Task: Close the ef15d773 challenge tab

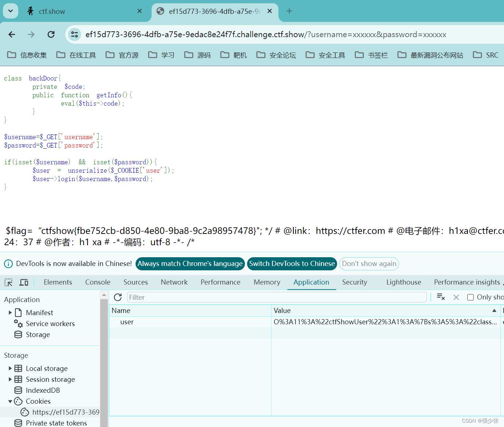Action: tap(270, 11)
